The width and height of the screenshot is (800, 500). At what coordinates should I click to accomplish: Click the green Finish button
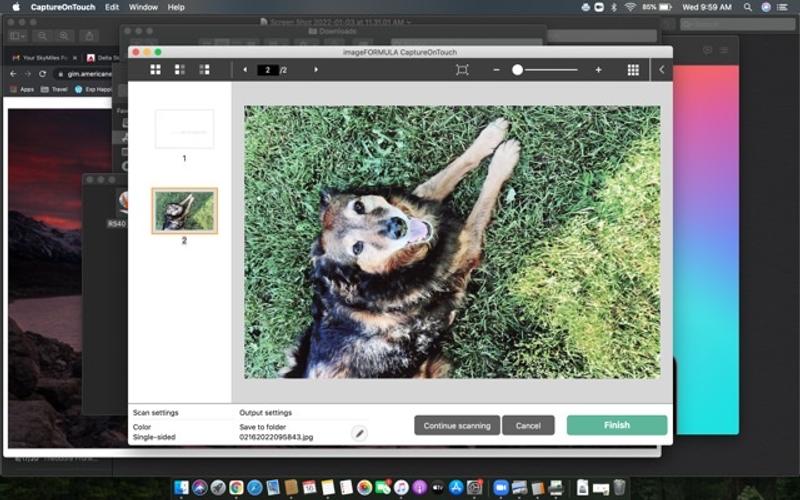click(x=617, y=425)
